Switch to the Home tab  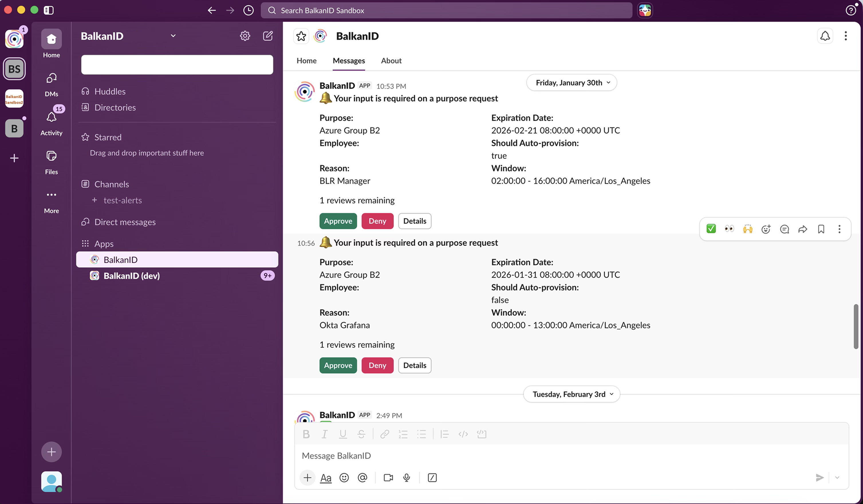306,61
